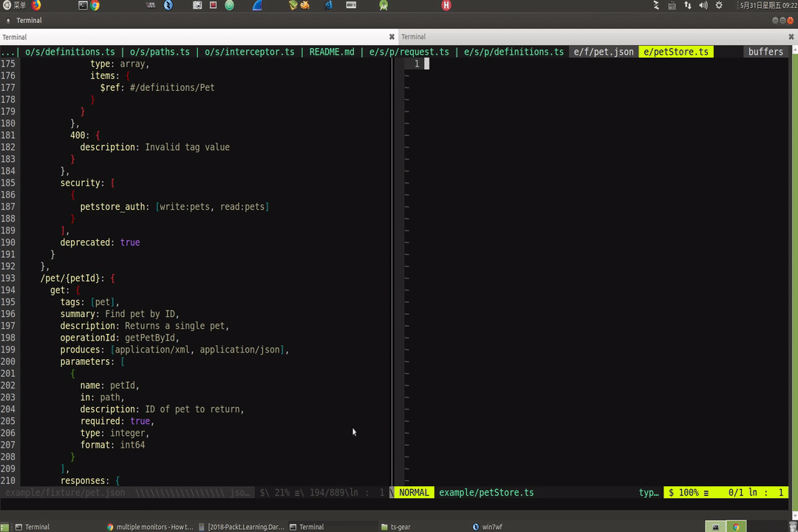Image resolution: width=798 pixels, height=532 pixels.
Task: Select the e/s/p/request.ts buffer tab
Action: coord(409,52)
